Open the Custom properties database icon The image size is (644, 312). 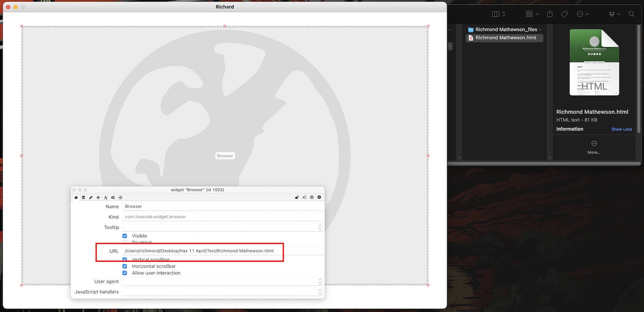83,197
